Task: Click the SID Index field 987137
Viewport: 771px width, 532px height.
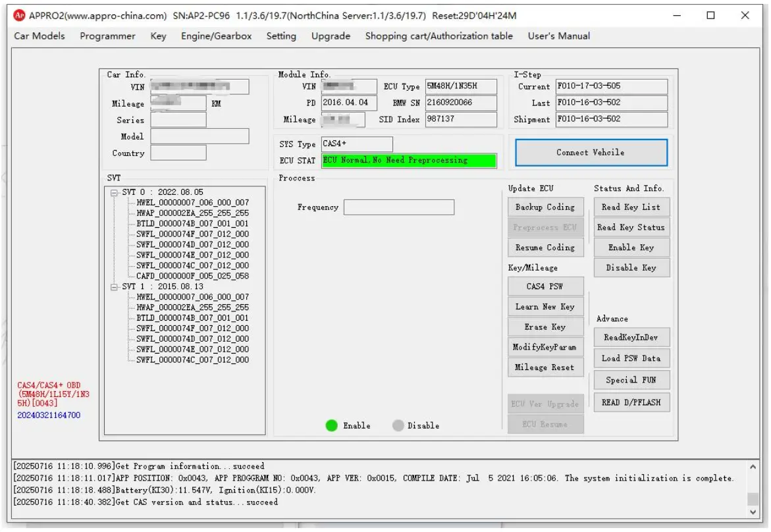Action: pos(461,119)
